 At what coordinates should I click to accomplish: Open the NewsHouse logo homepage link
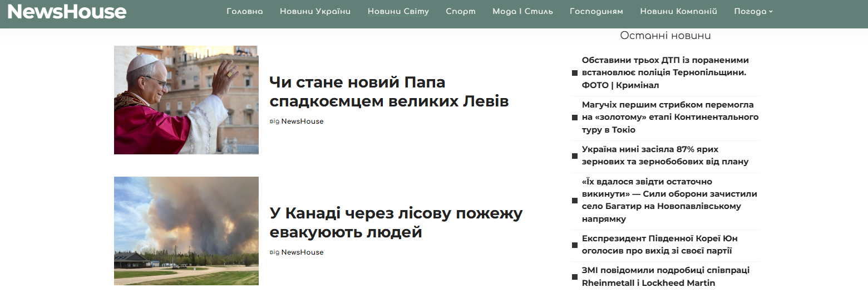[67, 11]
